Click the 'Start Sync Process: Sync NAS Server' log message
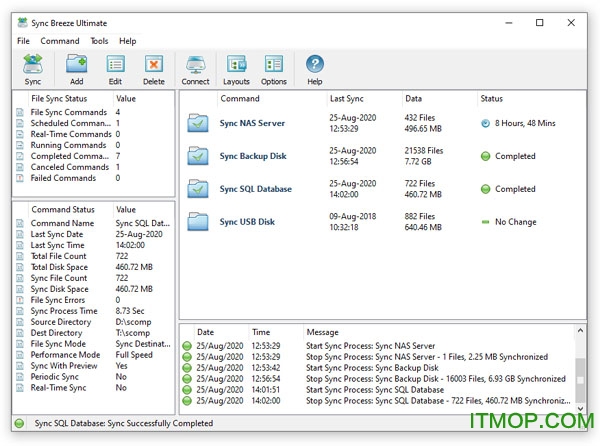This screenshot has height=446, width=600. (370, 346)
